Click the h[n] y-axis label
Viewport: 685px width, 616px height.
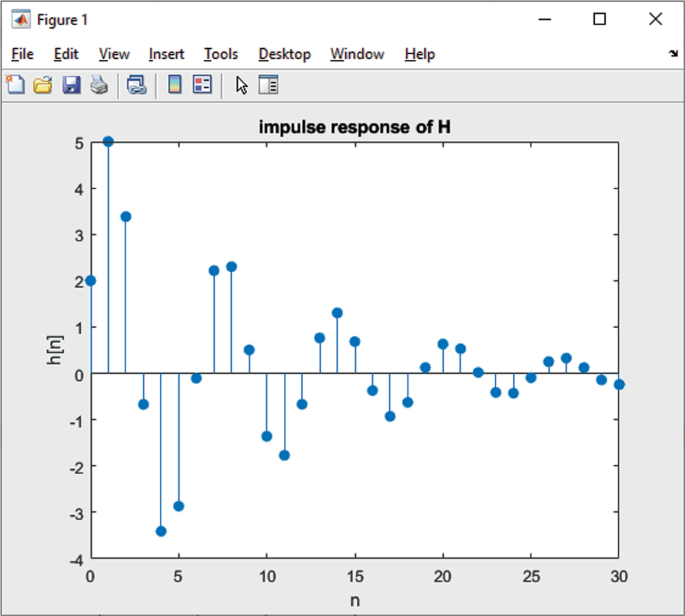(57, 350)
